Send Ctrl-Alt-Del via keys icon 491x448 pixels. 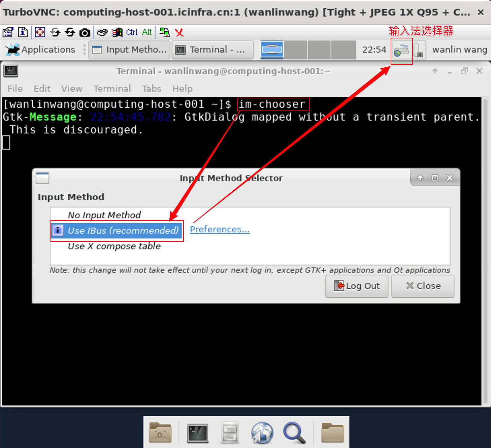(x=102, y=32)
